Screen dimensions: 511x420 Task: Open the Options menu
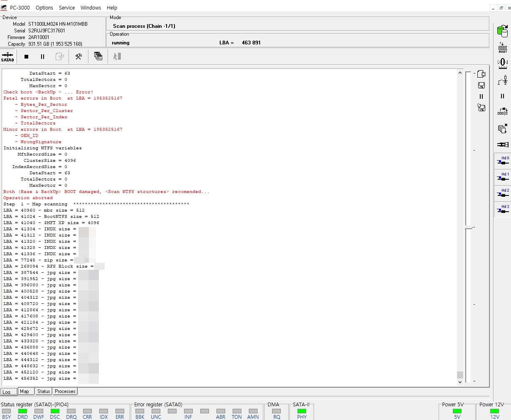(x=44, y=7)
